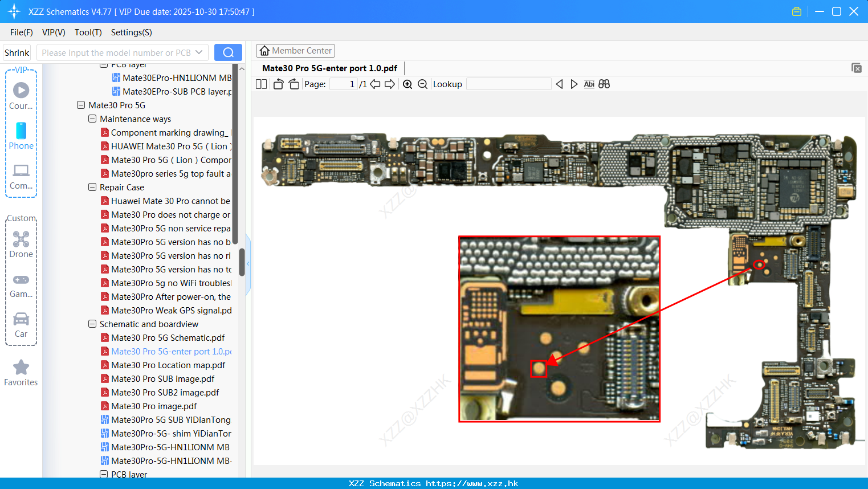This screenshot has height=489, width=868.
Task: Open Mate30Pro-5G- shim YiDianTong boardview
Action: click(166, 433)
